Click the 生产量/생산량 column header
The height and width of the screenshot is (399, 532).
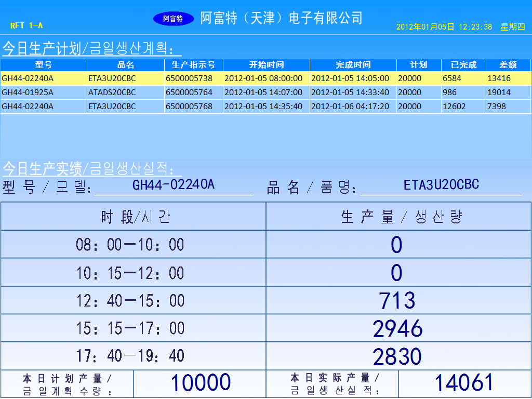[x=398, y=217]
